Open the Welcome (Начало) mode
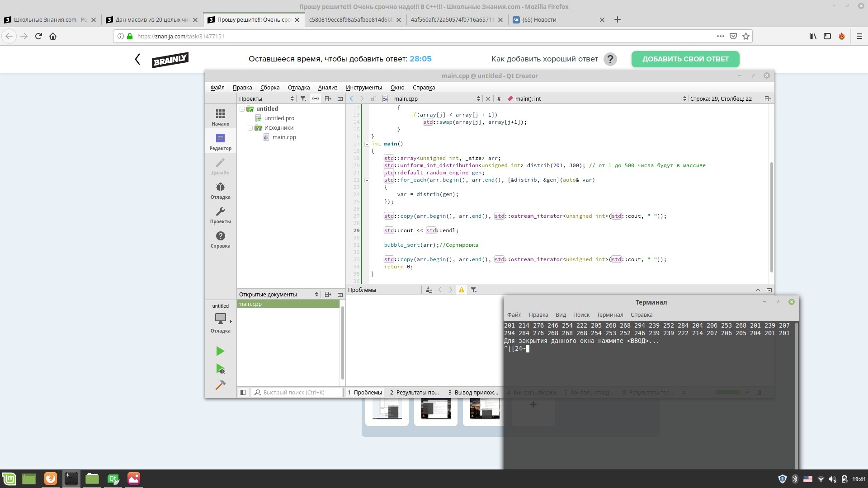The image size is (868, 488). (220, 117)
